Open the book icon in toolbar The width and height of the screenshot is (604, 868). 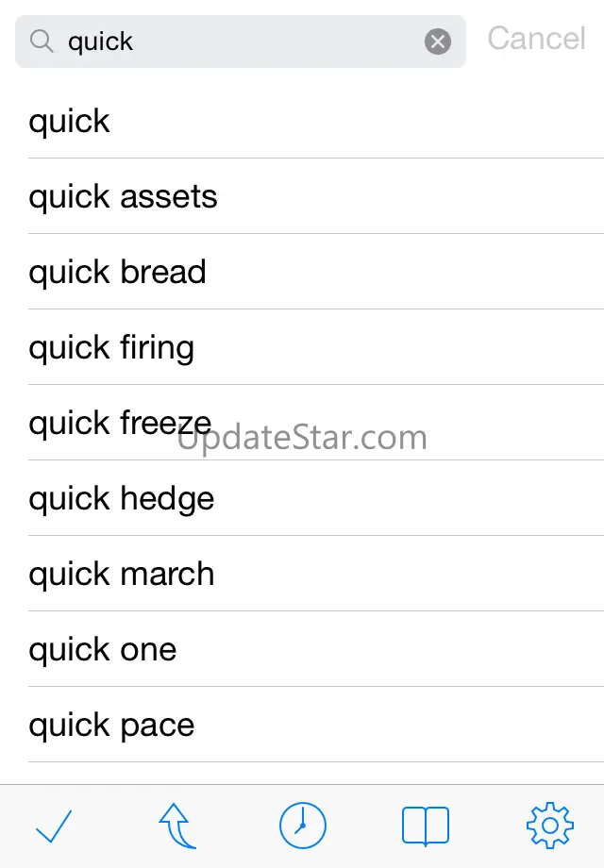[x=425, y=827]
